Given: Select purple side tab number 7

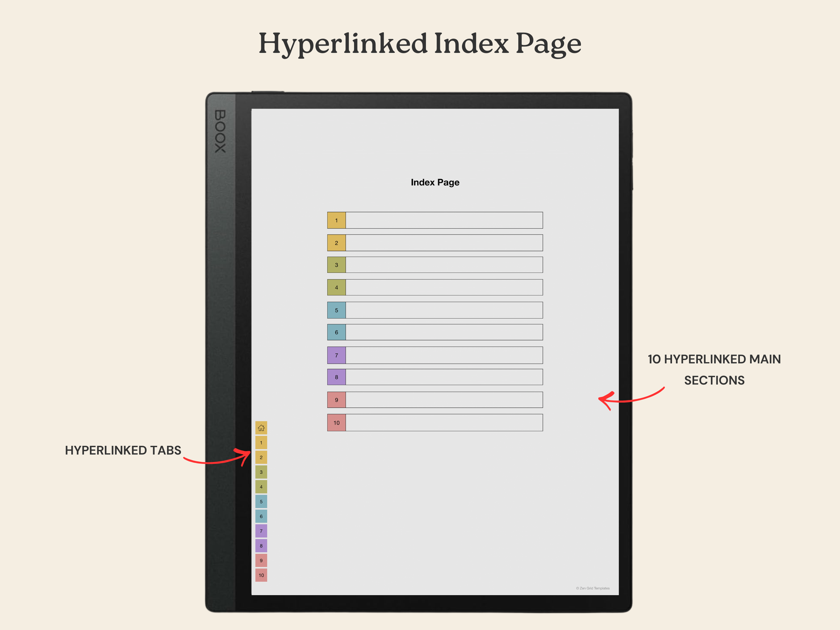Looking at the screenshot, I should 261,531.
